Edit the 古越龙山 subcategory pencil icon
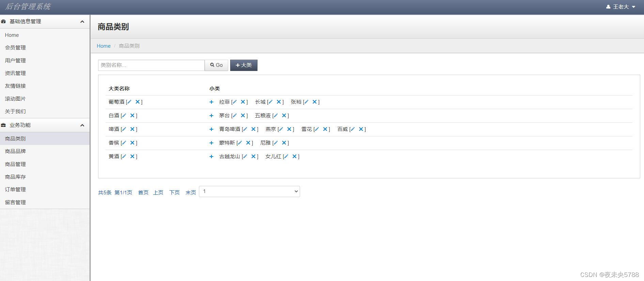644x281 pixels. point(245,157)
